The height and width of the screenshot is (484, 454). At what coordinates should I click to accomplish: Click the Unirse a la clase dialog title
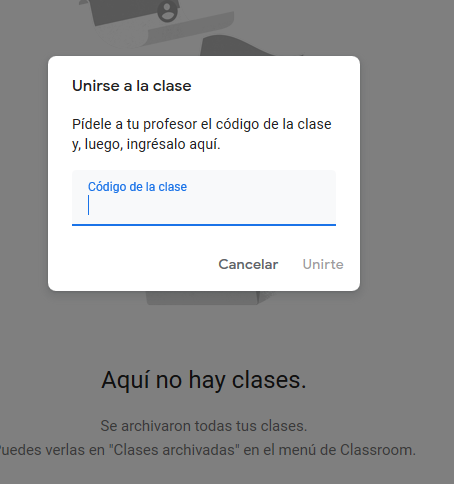tap(132, 86)
